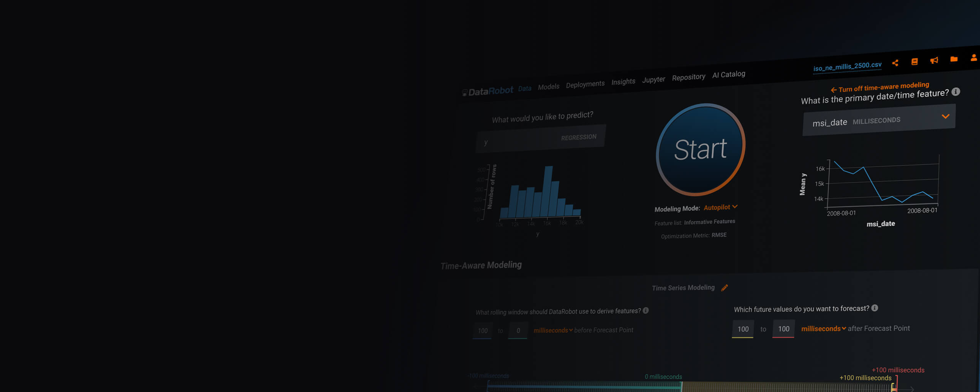This screenshot has height=392, width=980.
Task: Click forecast end field underlined in red
Action: click(784, 329)
